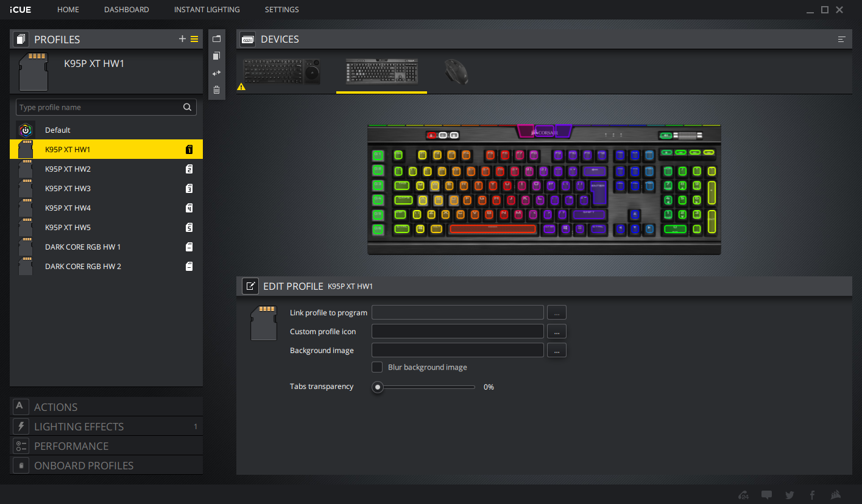Open the Devices panel options icon

[x=841, y=40]
